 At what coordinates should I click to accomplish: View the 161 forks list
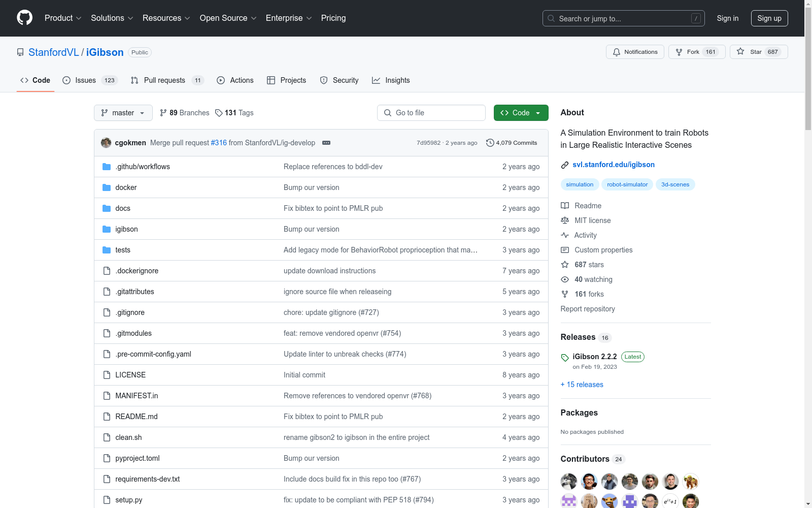(x=583, y=294)
